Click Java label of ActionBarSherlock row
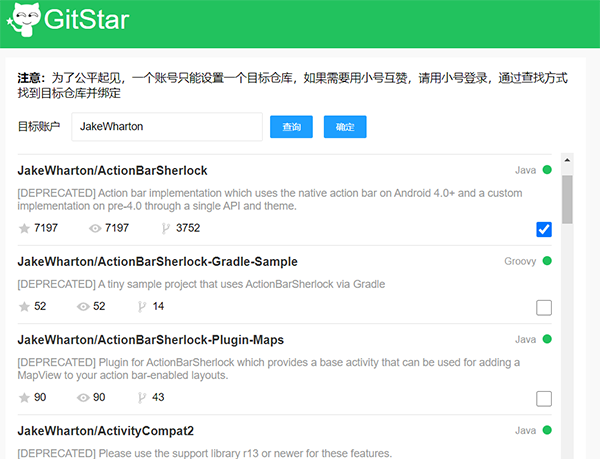Image resolution: width=600 pixels, height=459 pixels. (x=525, y=170)
